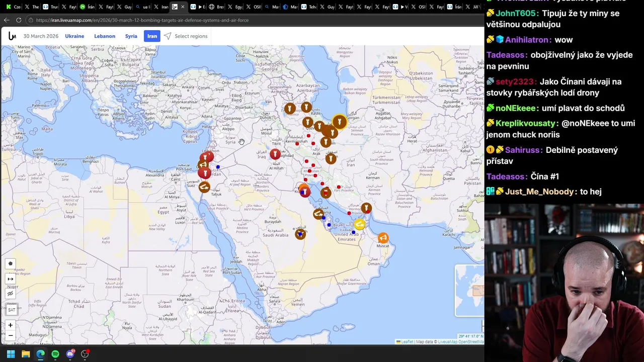Viewport: 644px width, 362px height.
Task: Switch to the Lebanon map
Action: (105, 36)
